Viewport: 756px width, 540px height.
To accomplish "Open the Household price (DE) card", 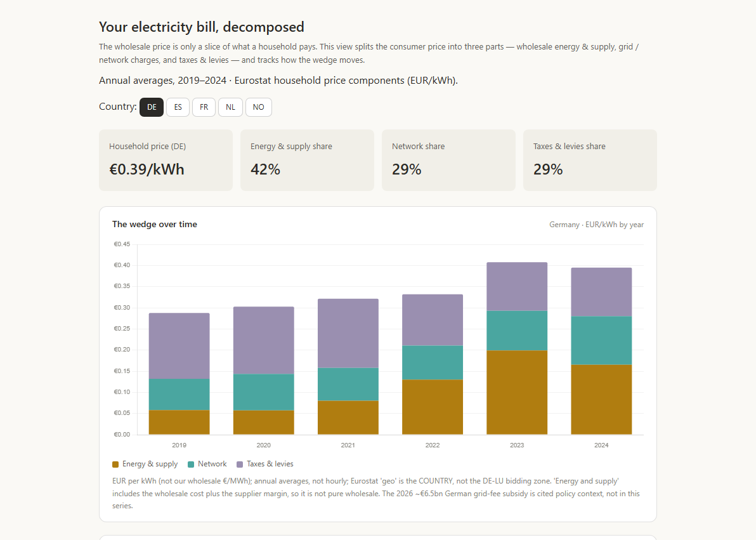I will click(x=166, y=160).
